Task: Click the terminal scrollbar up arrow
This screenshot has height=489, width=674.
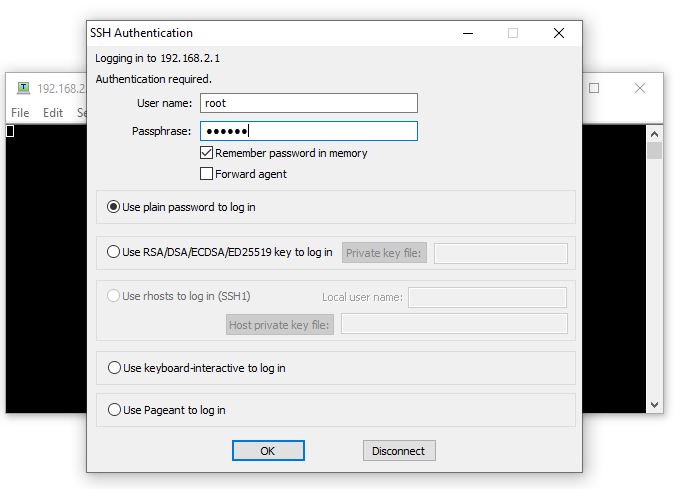Action: point(655,131)
